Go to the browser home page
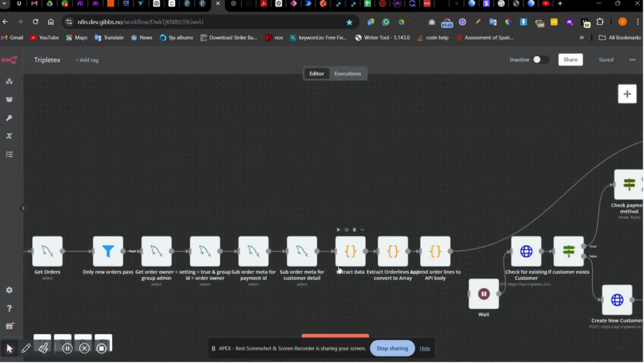644x363 pixels. (50, 22)
